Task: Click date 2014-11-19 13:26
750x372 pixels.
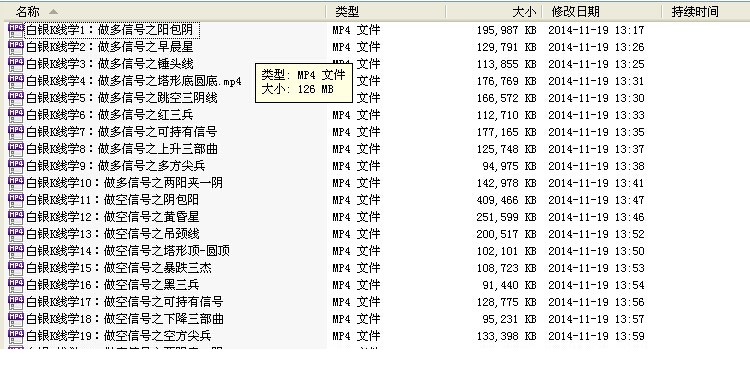Action: (x=596, y=47)
